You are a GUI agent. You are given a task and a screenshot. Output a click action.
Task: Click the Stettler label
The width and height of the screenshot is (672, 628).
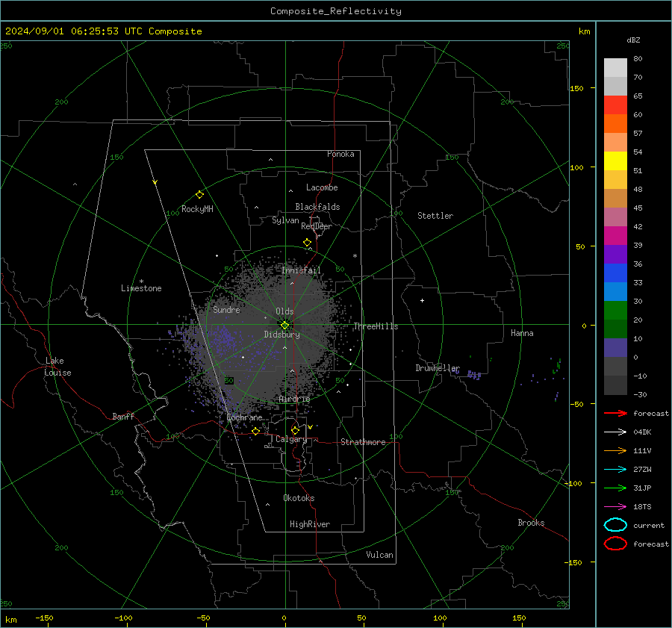pyautogui.click(x=435, y=216)
